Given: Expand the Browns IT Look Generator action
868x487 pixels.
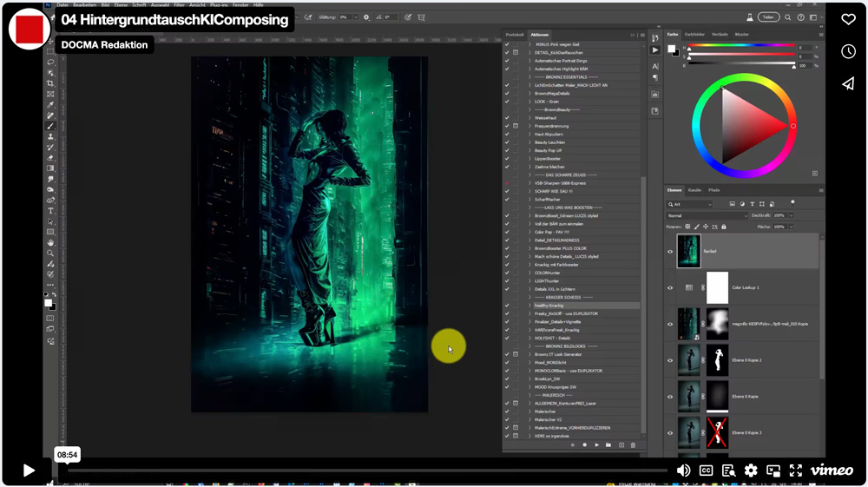Looking at the screenshot, I should 529,354.
